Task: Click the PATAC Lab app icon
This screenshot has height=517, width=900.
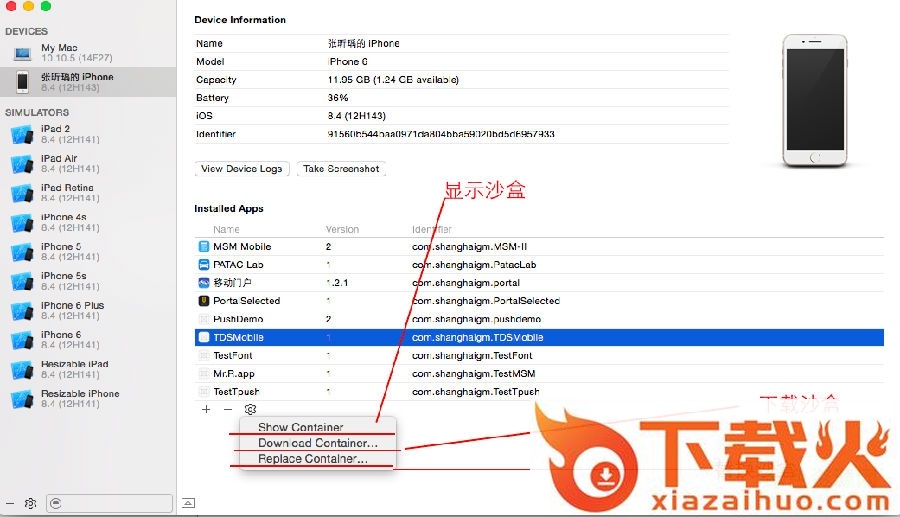Action: pos(204,265)
